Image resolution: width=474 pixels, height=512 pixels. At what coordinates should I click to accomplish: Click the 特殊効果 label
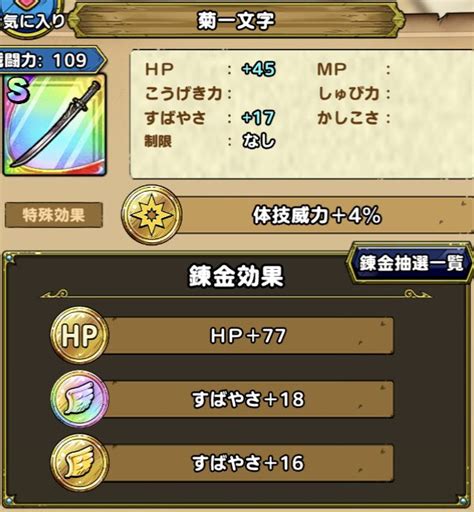54,215
